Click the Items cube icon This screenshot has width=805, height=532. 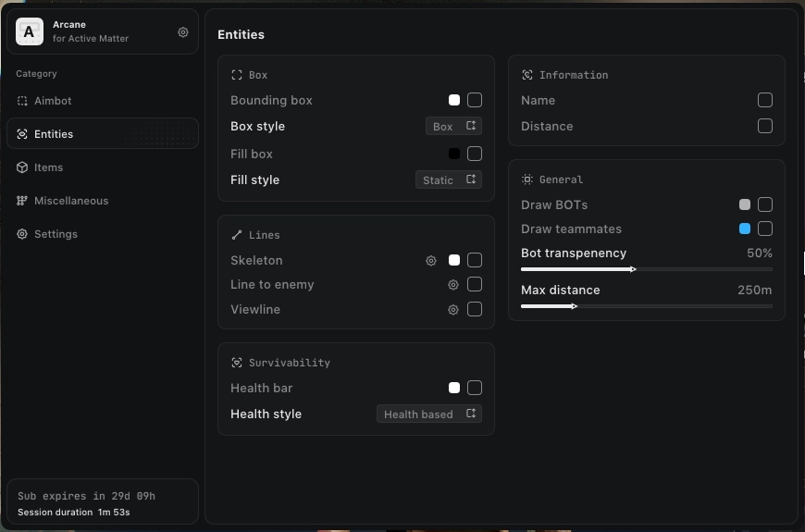pos(22,167)
